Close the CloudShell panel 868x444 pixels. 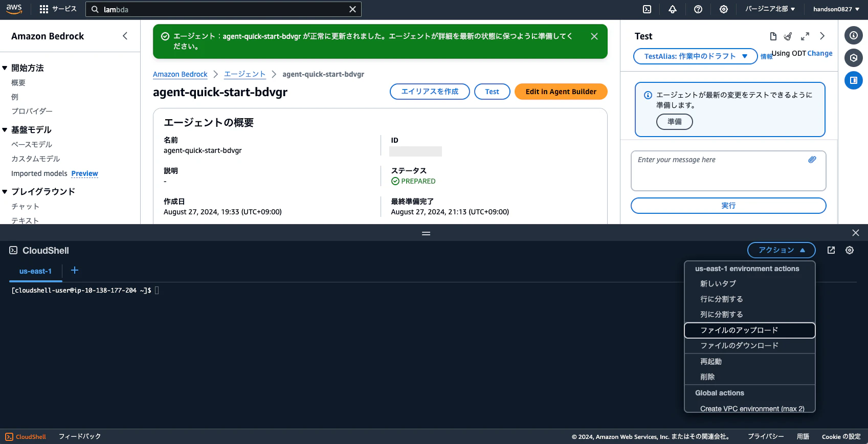pos(856,233)
